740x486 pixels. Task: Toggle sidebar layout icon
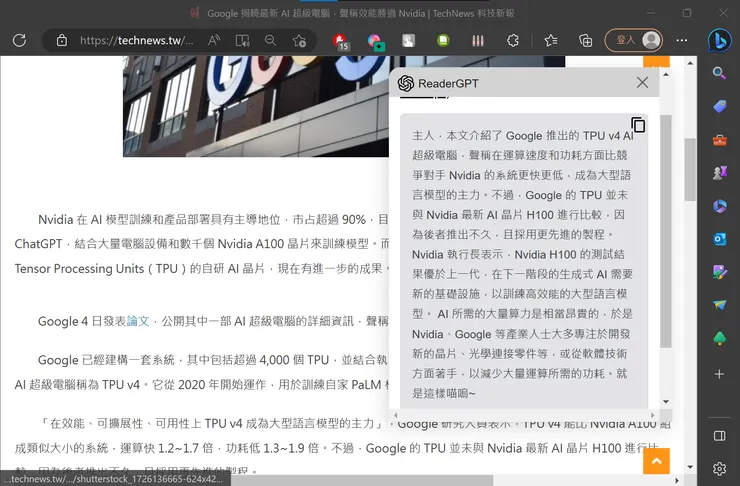click(720, 436)
